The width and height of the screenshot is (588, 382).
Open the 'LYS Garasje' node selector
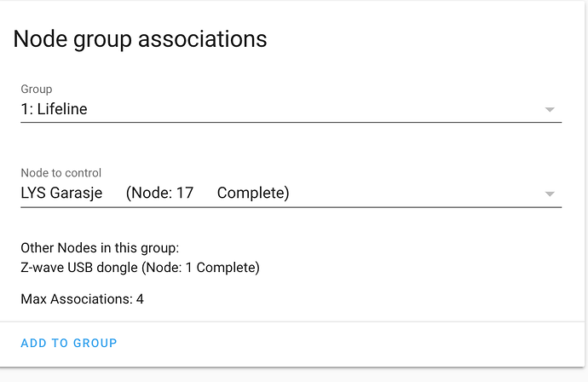(291, 194)
